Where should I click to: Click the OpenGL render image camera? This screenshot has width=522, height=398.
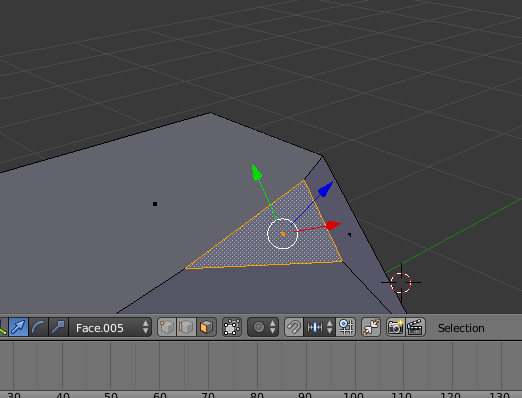tap(396, 327)
